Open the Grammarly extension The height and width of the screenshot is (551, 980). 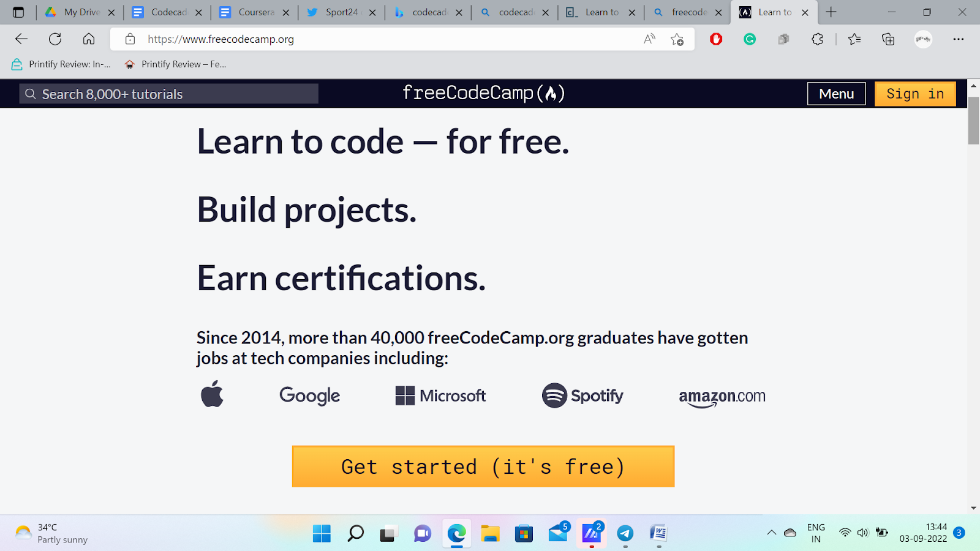point(750,39)
